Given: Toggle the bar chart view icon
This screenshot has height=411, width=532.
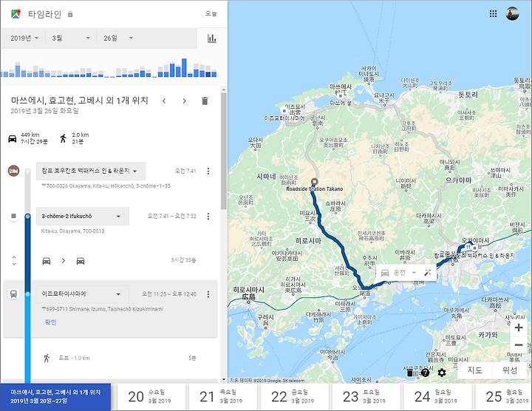Looking at the screenshot, I should [x=212, y=38].
